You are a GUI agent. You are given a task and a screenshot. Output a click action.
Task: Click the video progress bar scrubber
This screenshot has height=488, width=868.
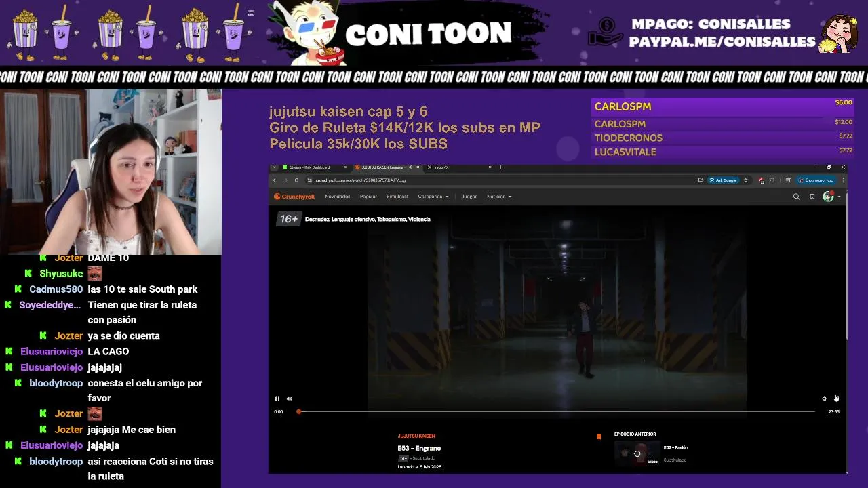(298, 411)
